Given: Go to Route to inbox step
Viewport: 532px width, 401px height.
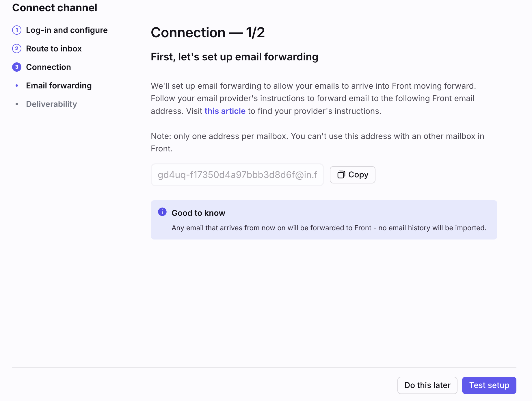Looking at the screenshot, I should pyautogui.click(x=54, y=49).
